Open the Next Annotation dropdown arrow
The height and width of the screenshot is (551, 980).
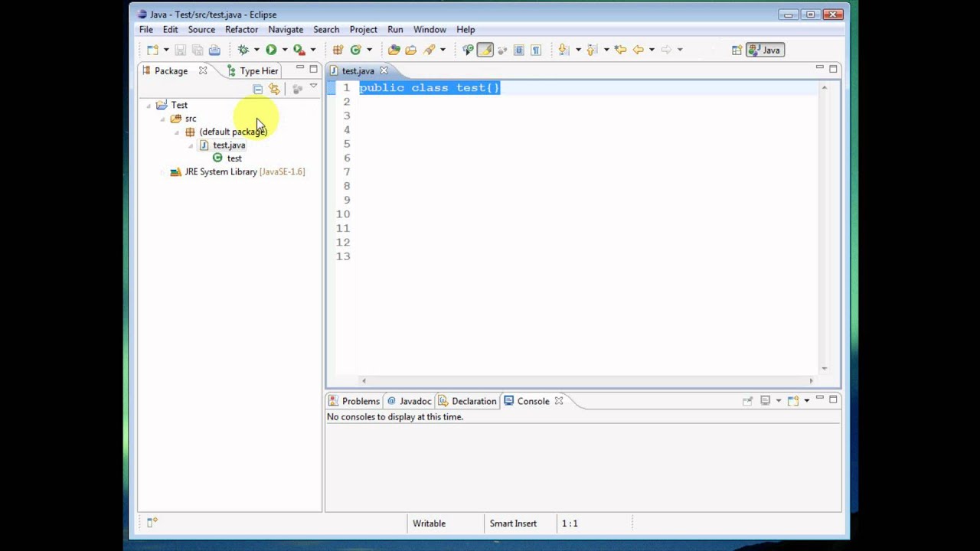point(577,51)
